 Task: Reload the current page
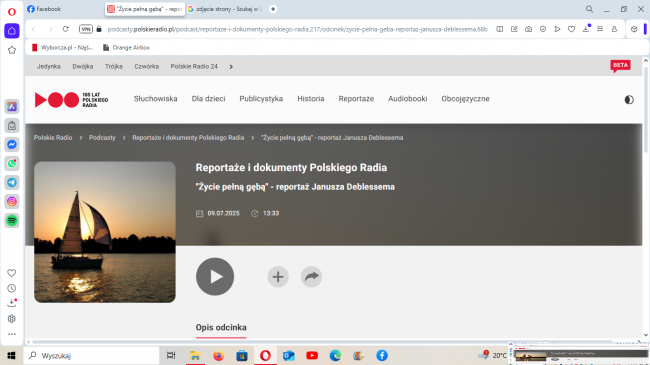pyautogui.click(x=65, y=29)
